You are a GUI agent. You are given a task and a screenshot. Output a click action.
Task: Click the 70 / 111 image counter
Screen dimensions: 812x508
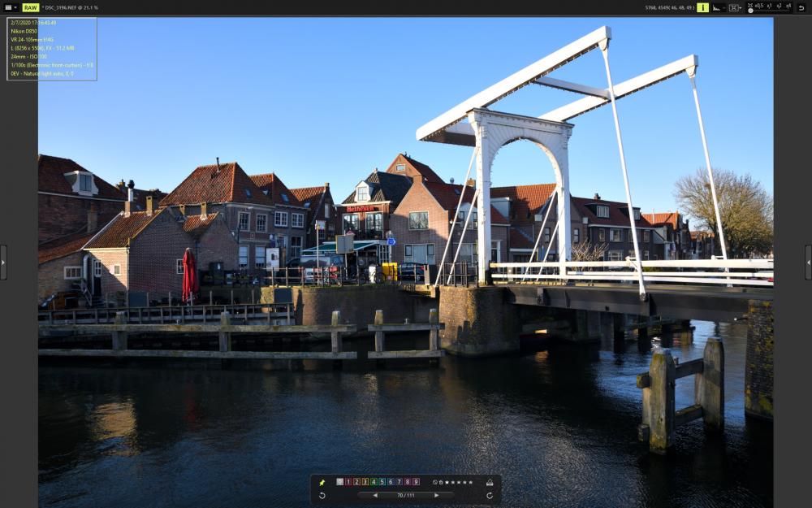[x=406, y=496]
